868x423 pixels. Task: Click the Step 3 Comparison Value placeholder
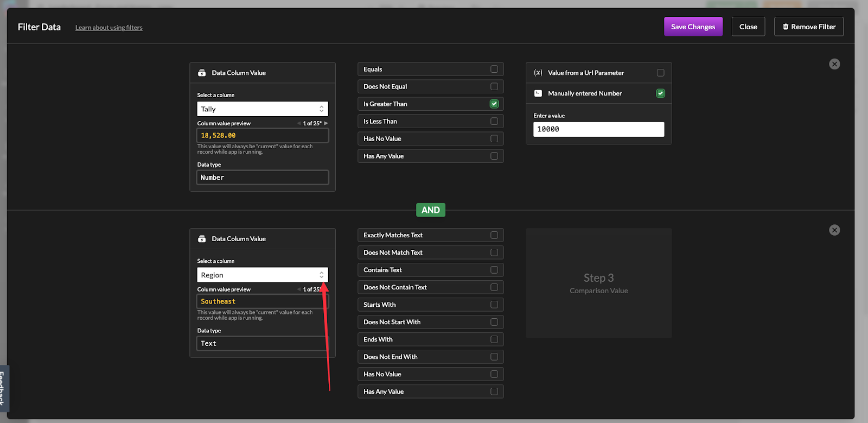click(x=599, y=283)
